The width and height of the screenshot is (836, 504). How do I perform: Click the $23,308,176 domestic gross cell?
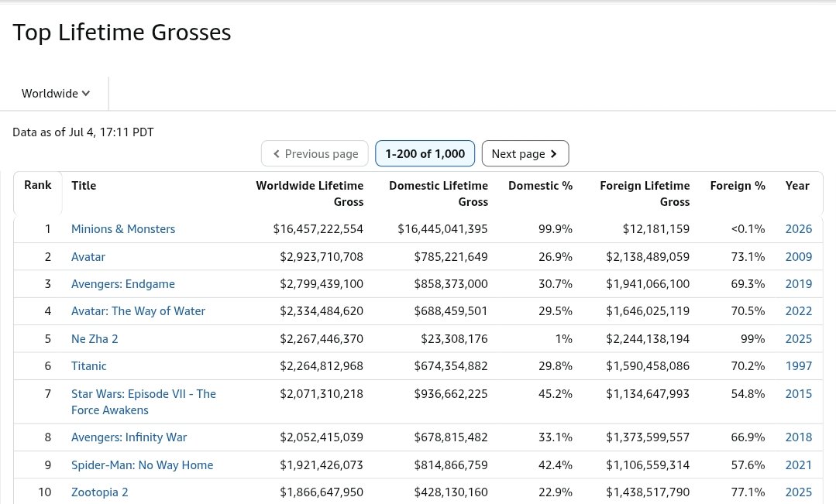454,338
